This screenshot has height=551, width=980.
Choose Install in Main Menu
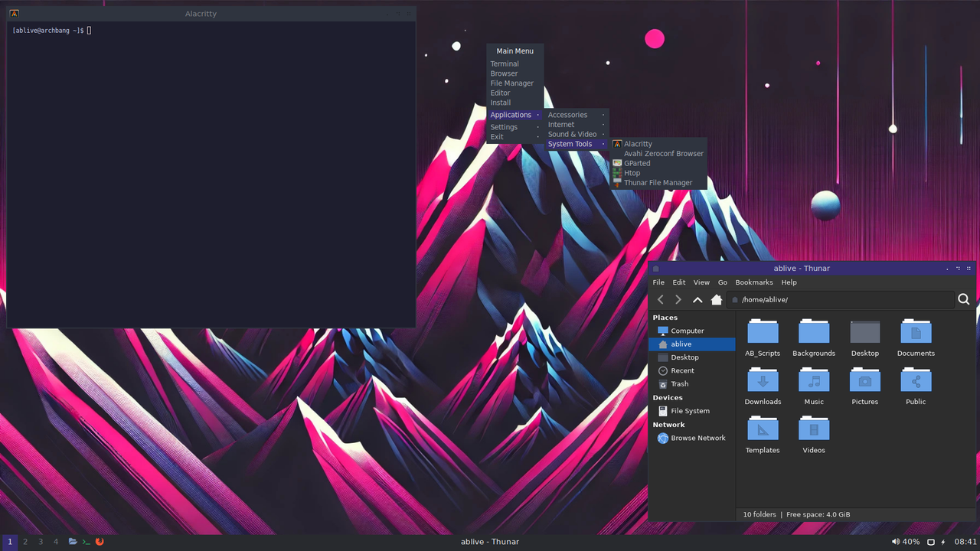tap(514, 103)
